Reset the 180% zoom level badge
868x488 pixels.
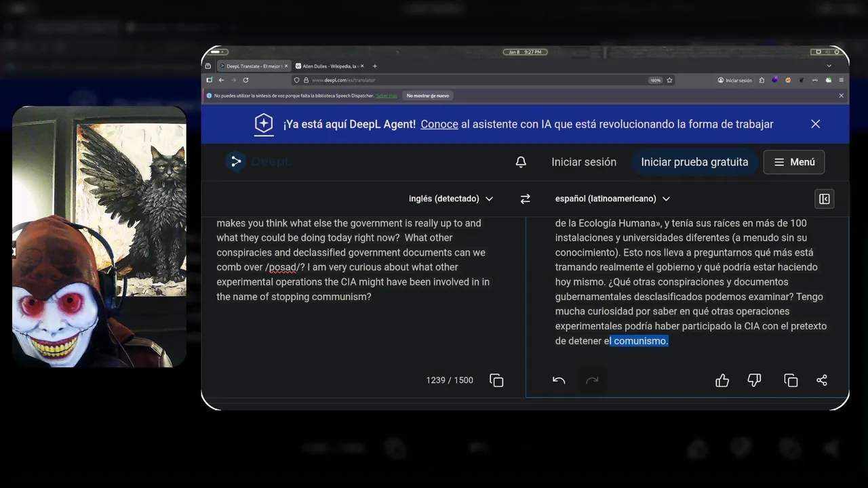655,80
